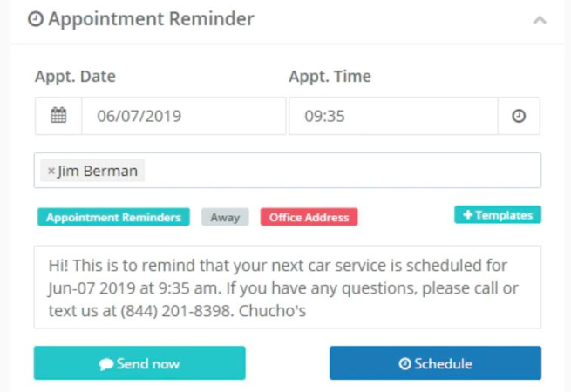
Task: Click the Appt. Time label
Action: 330,77
